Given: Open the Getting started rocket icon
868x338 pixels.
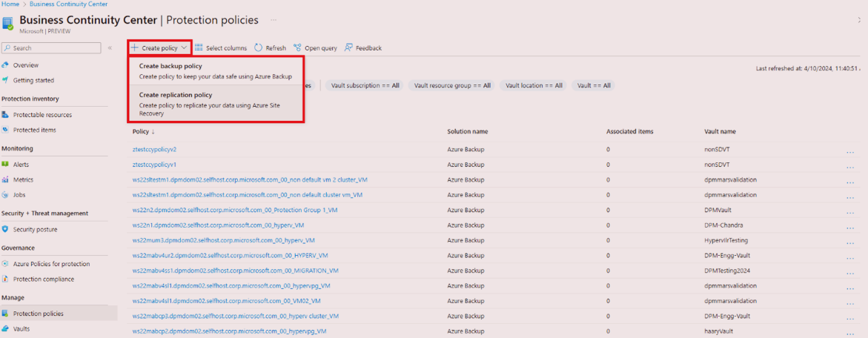Looking at the screenshot, I should point(5,80).
